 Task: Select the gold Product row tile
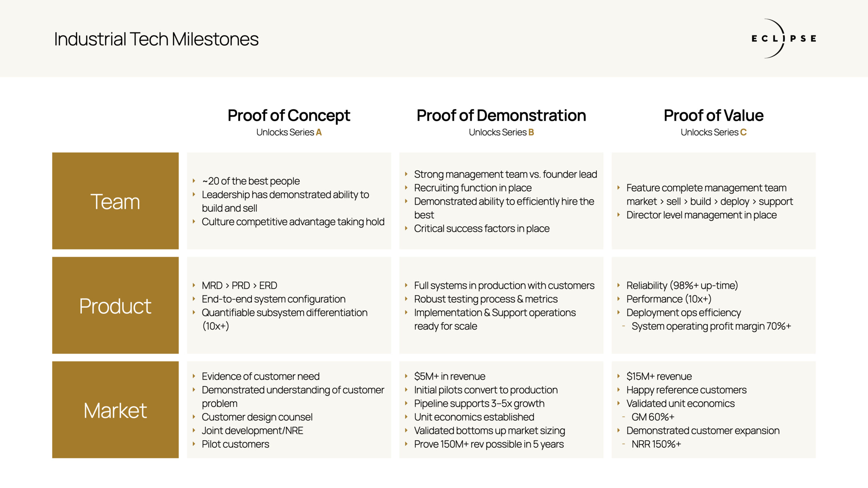point(115,305)
